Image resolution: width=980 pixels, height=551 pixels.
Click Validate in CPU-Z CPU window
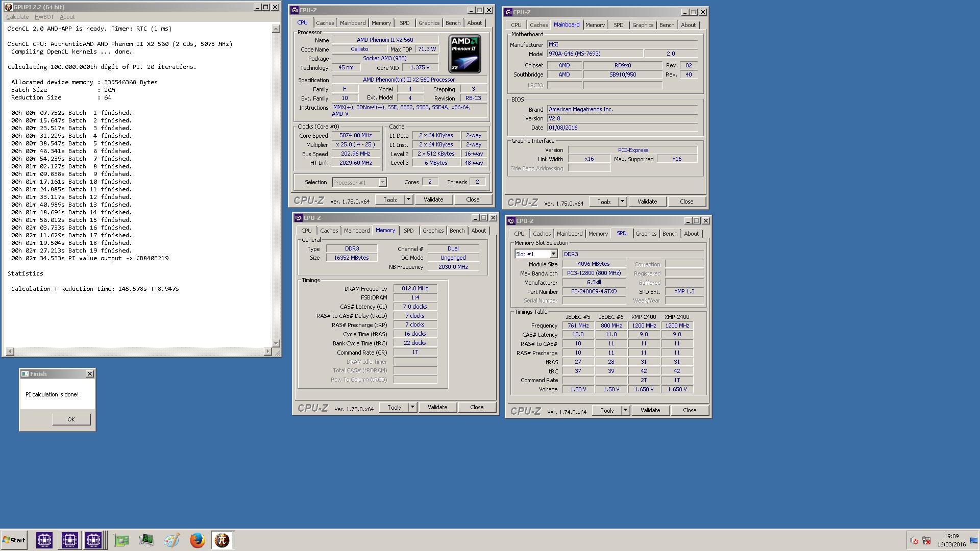433,199
